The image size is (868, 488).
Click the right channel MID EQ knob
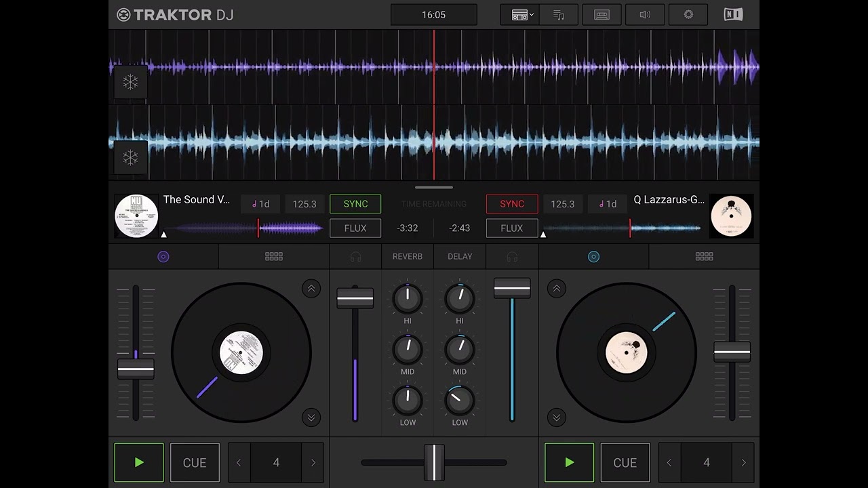click(460, 349)
